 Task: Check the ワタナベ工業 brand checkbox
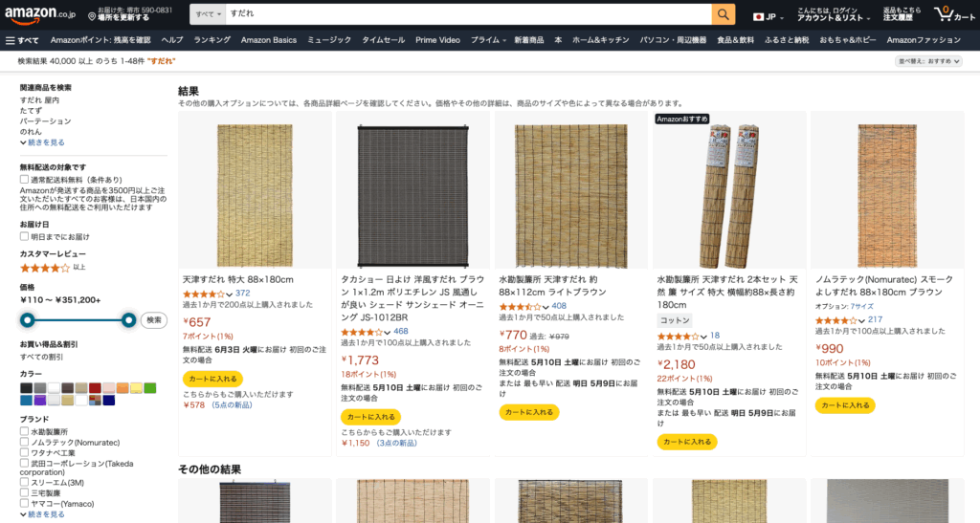point(24,452)
